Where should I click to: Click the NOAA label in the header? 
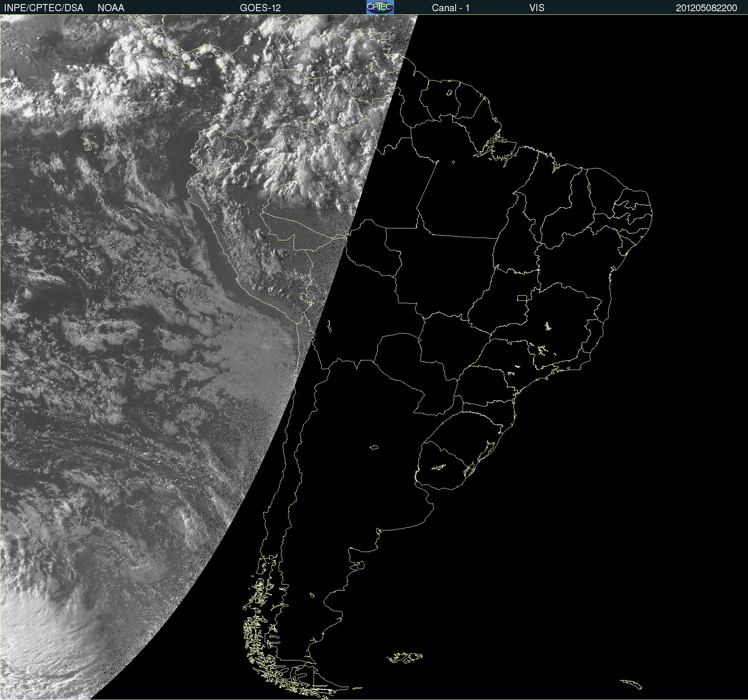pyautogui.click(x=111, y=8)
